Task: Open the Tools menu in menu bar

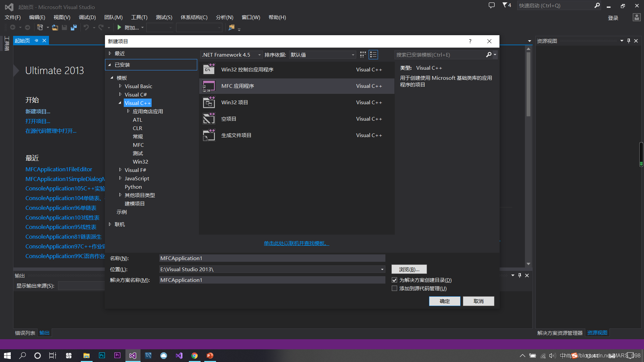Action: (139, 17)
